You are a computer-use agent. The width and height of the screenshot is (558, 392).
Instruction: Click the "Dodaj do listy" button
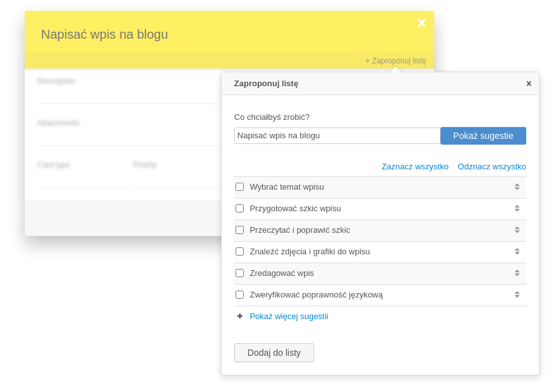[274, 352]
